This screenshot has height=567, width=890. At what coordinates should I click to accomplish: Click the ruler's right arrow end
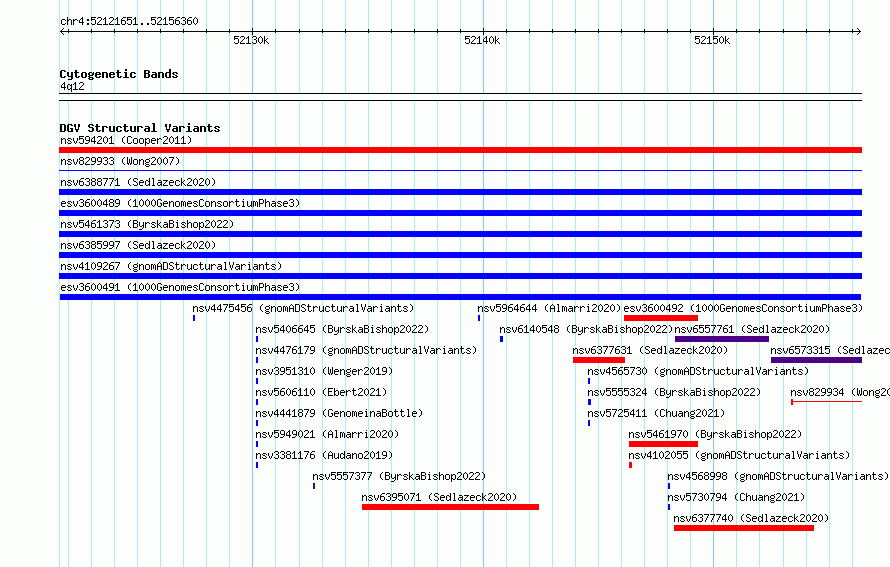tap(858, 31)
